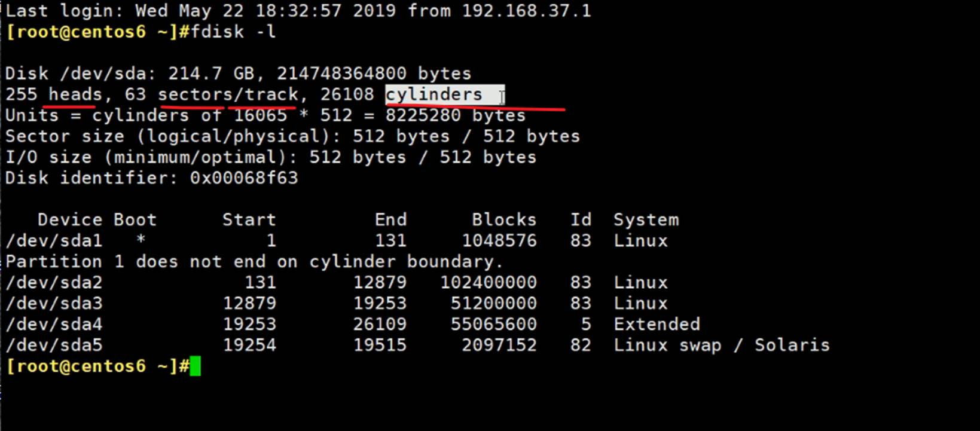Click the System column header
This screenshot has height=431, width=980.
[x=646, y=219]
